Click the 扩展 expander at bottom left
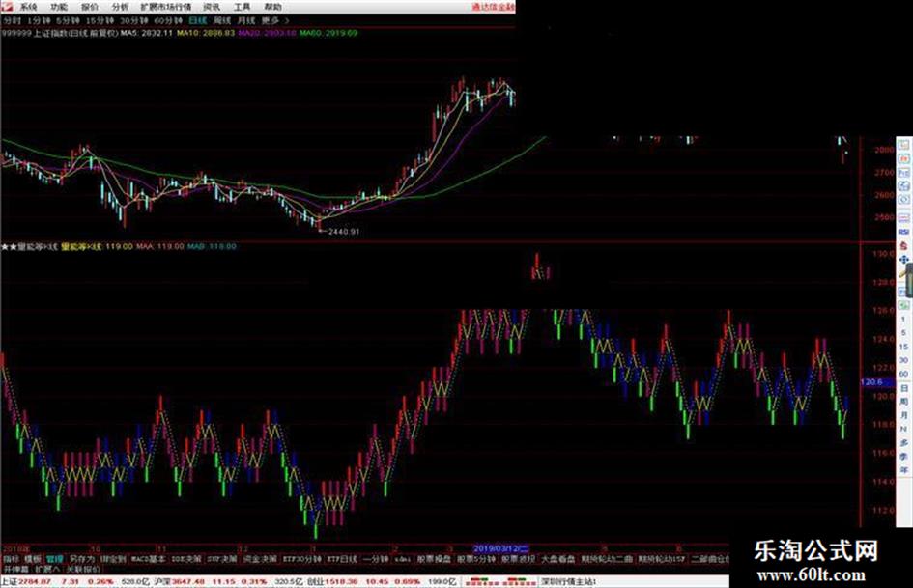Viewport: 913px width, 588px height. [46, 569]
